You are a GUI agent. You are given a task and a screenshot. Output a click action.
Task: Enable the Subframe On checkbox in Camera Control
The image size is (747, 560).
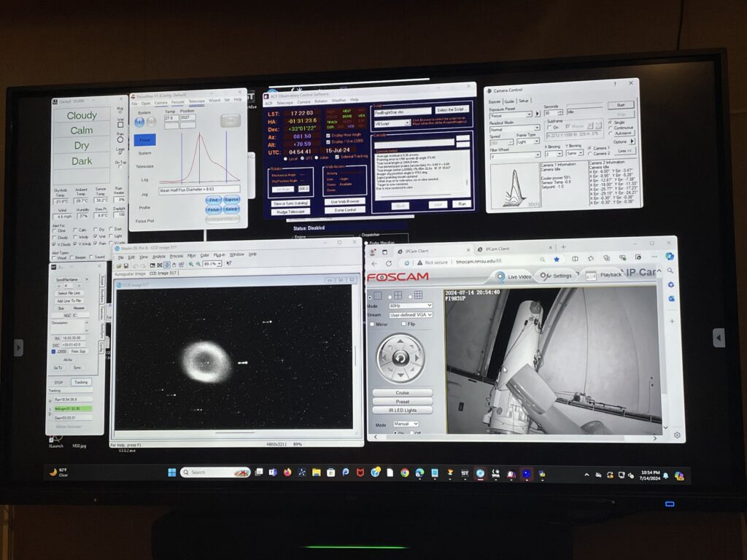pos(549,128)
